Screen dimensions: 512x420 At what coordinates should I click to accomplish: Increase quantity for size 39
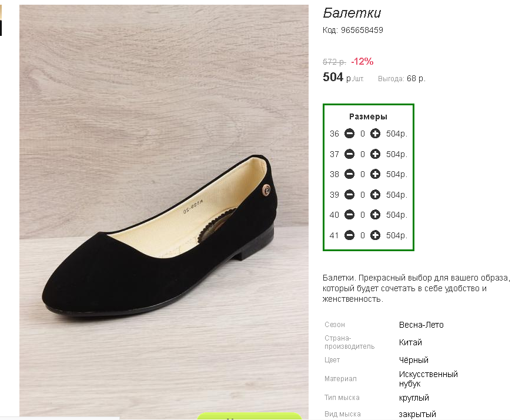375,195
